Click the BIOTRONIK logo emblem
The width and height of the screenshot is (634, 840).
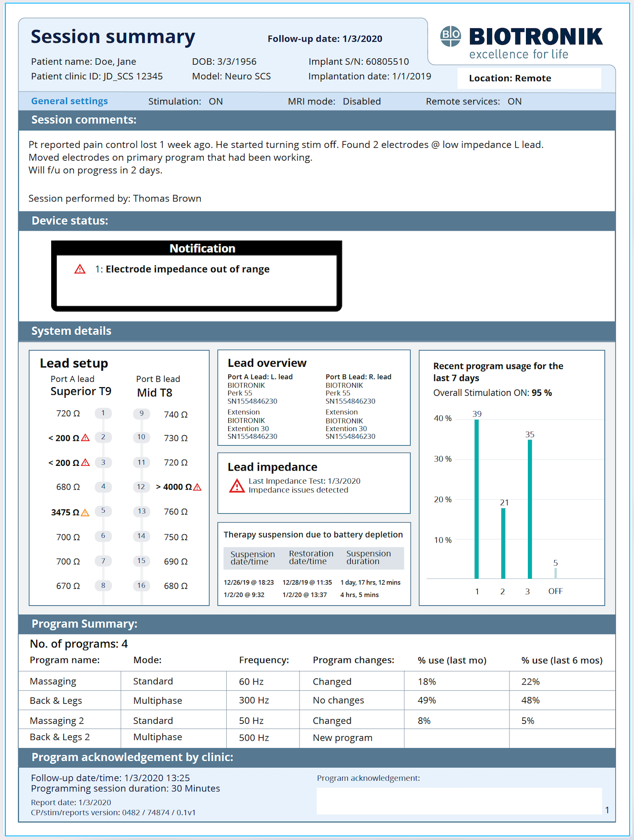tap(450, 36)
